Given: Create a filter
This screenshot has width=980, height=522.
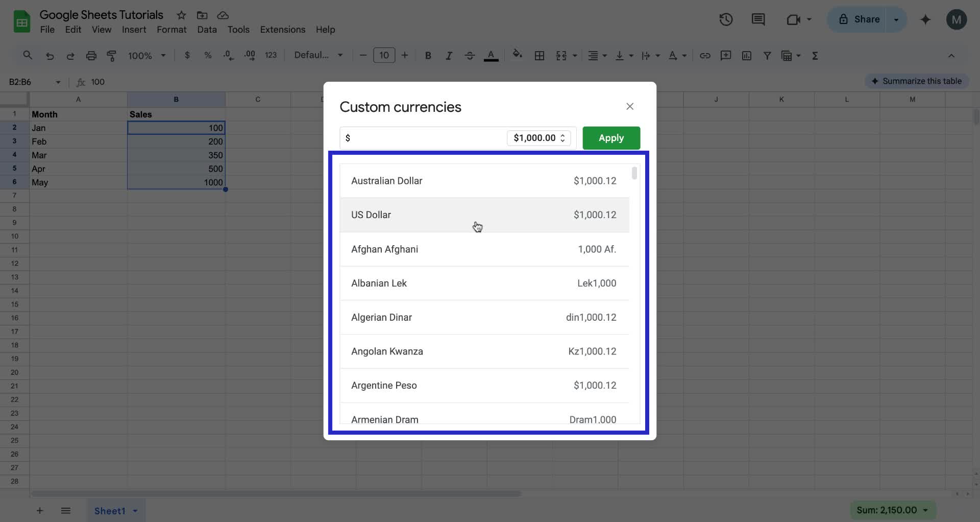Looking at the screenshot, I should click(x=768, y=55).
